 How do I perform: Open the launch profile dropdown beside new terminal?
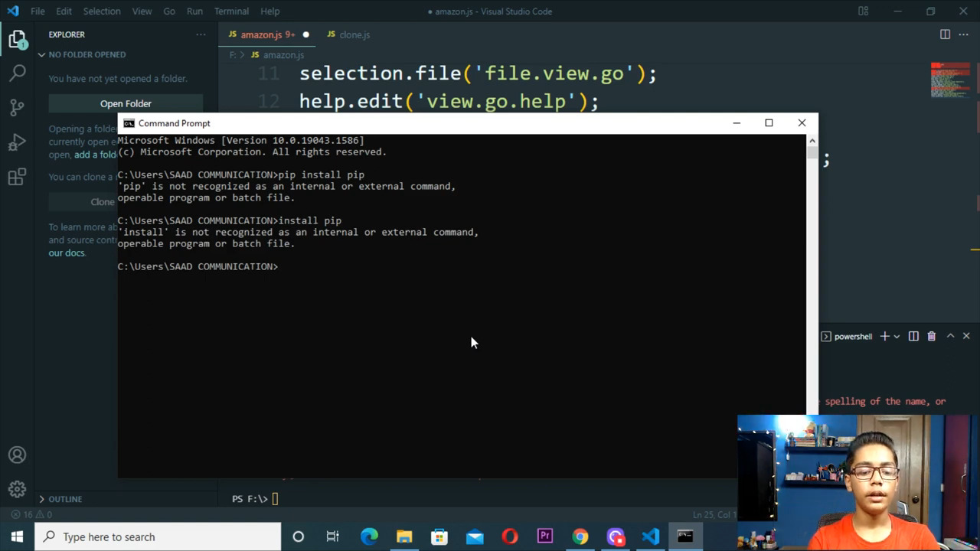point(897,336)
